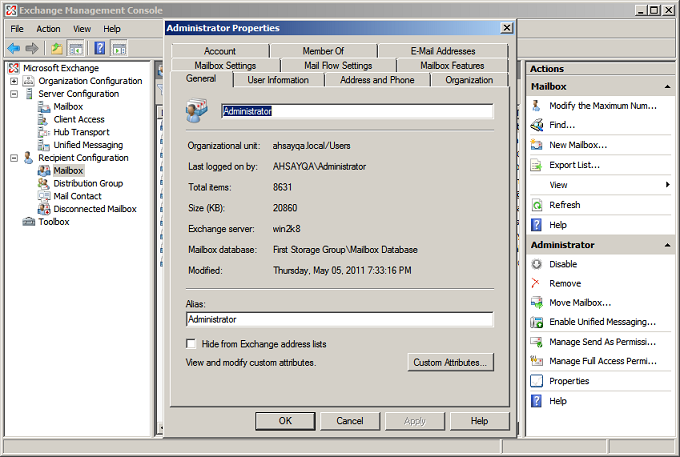Select Mailbox under Server Configuration
680x457 pixels.
point(68,107)
